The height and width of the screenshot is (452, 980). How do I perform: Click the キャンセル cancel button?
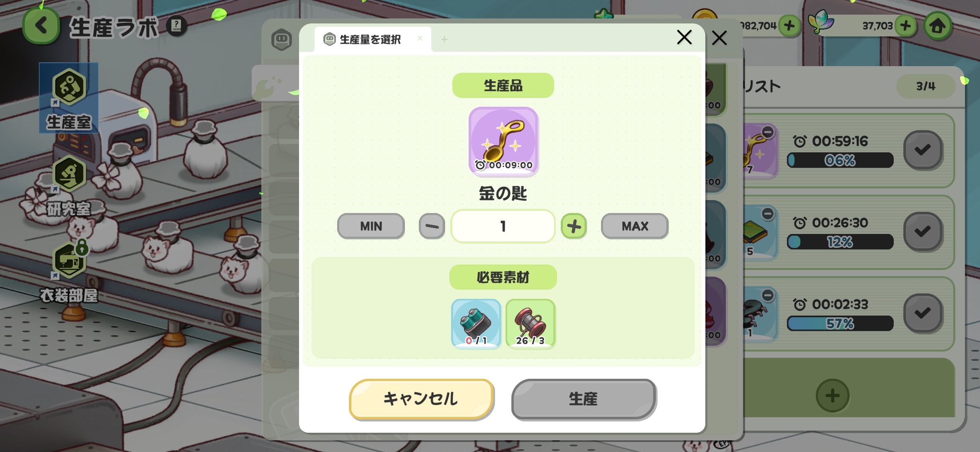[421, 399]
